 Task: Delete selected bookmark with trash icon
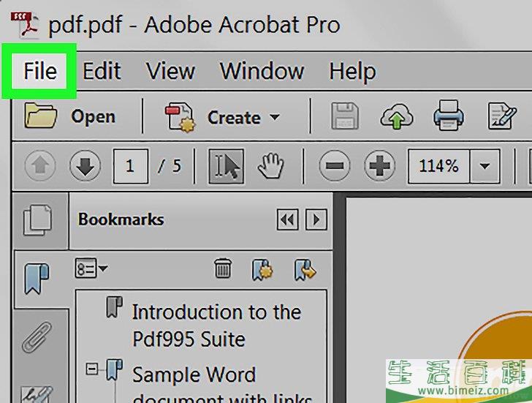coord(223,268)
